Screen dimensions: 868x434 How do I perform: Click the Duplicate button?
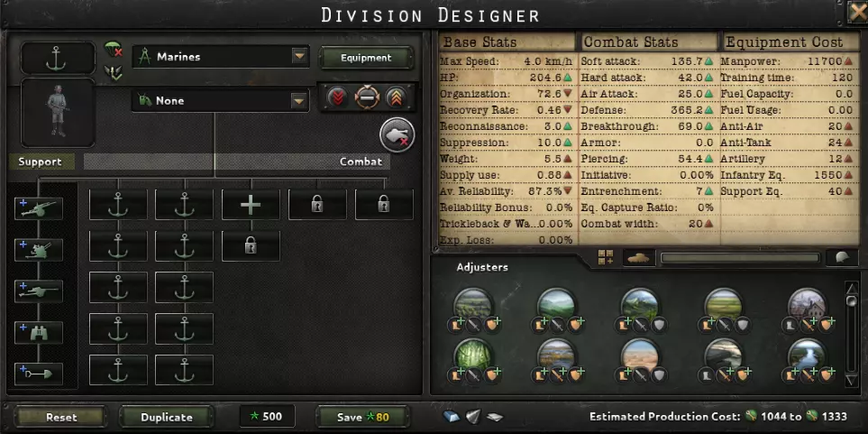[x=166, y=417]
